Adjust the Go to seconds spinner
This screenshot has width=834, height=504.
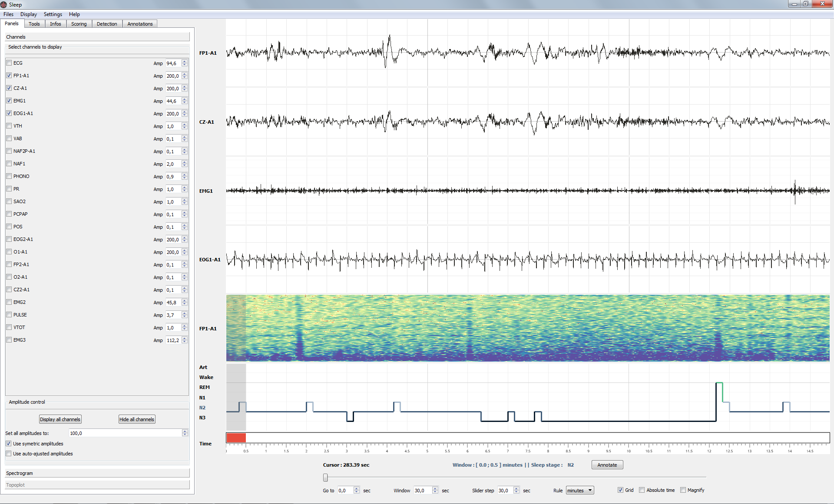click(x=357, y=491)
